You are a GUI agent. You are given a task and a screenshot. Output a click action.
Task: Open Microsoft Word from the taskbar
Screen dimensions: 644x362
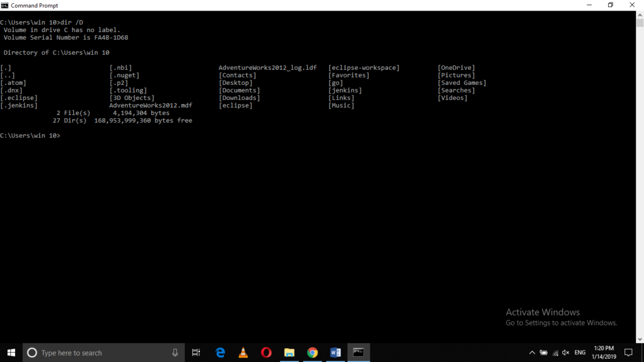[x=335, y=353]
